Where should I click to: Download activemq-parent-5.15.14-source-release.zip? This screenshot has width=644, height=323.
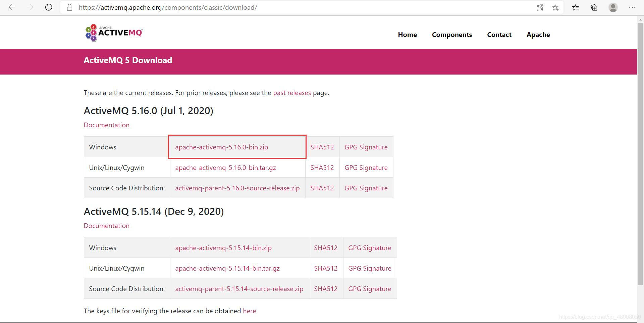[x=239, y=289]
